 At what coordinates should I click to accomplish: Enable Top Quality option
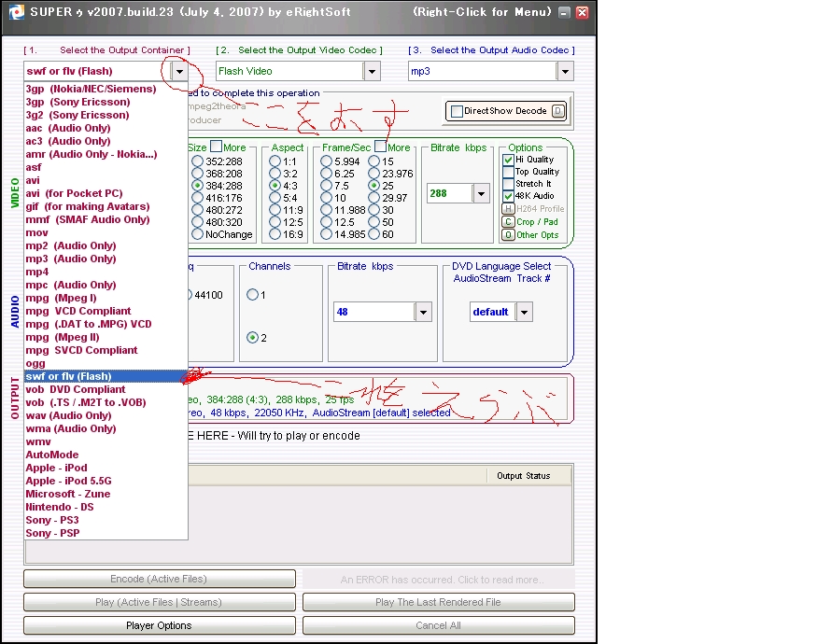(508, 172)
